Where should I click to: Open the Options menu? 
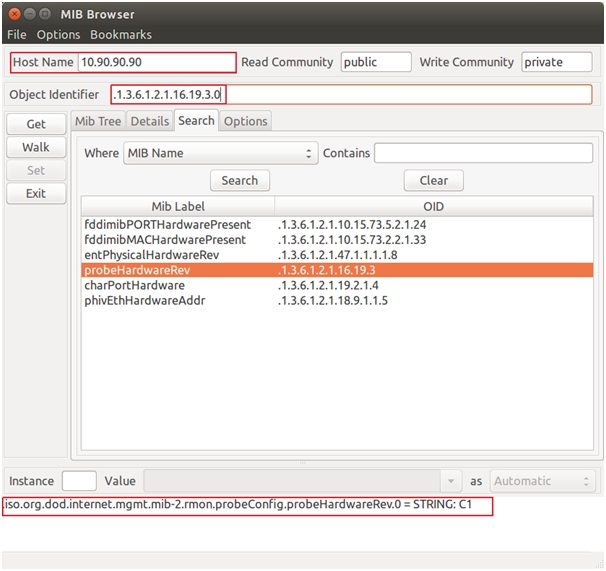(58, 34)
